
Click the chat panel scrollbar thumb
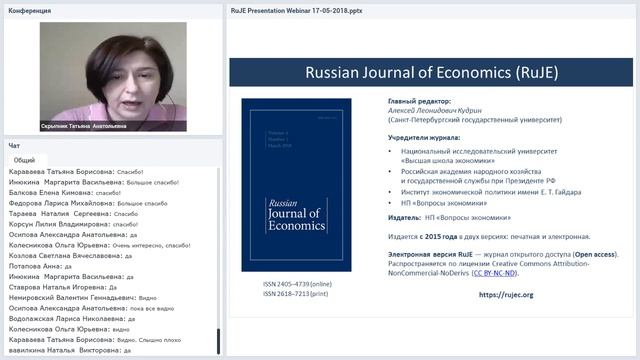(218, 341)
